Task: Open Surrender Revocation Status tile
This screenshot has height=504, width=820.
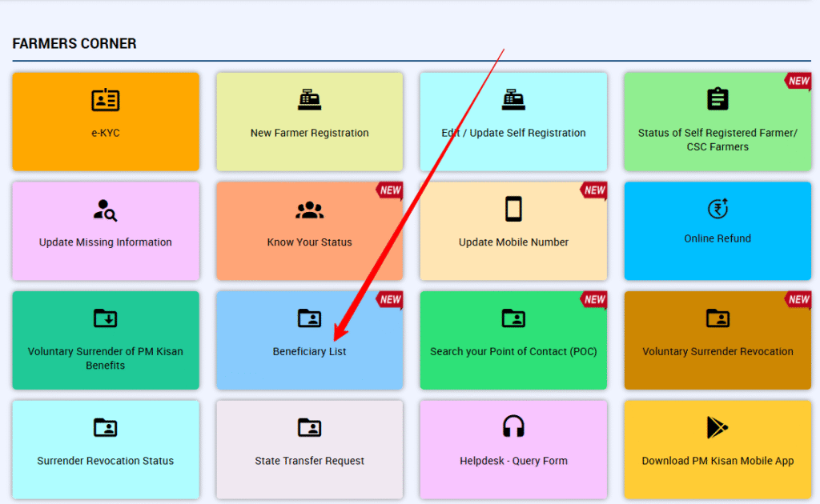Action: pos(105,461)
